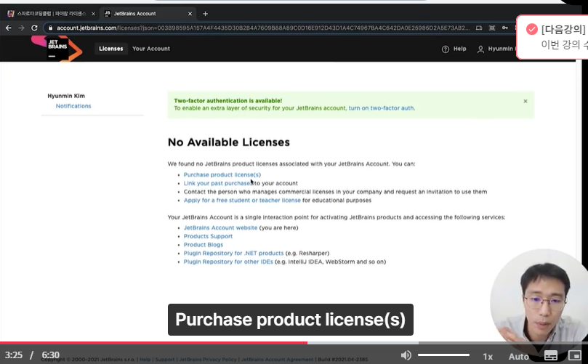Toggle picture-in-picture mode icon
Screen dimensions: 588x364
point(574,355)
